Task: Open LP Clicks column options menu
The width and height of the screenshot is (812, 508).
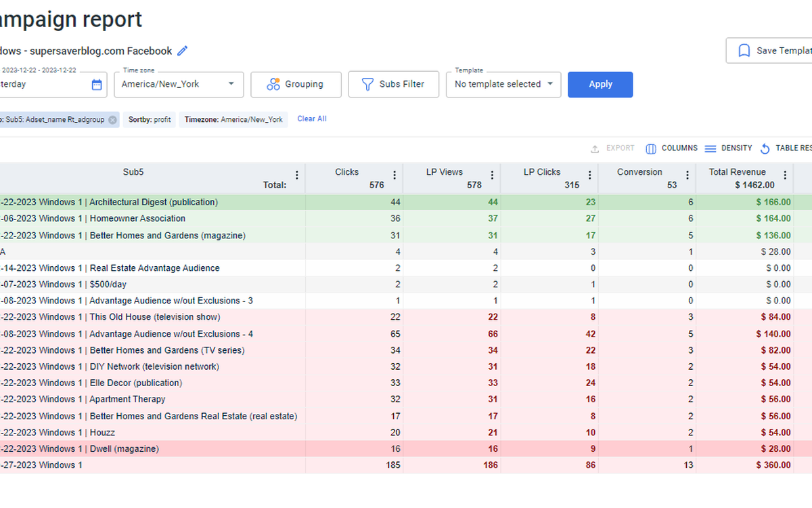Action: (x=589, y=175)
